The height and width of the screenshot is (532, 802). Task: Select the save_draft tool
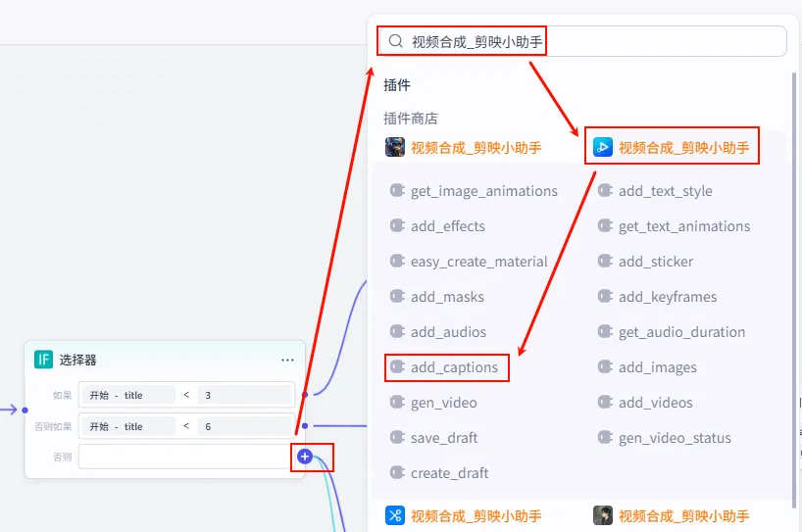coord(433,438)
